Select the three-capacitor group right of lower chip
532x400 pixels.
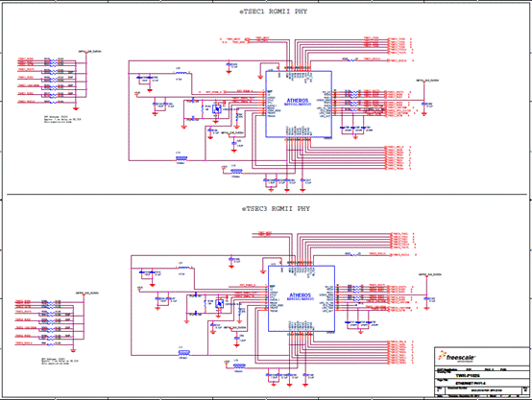(360, 323)
